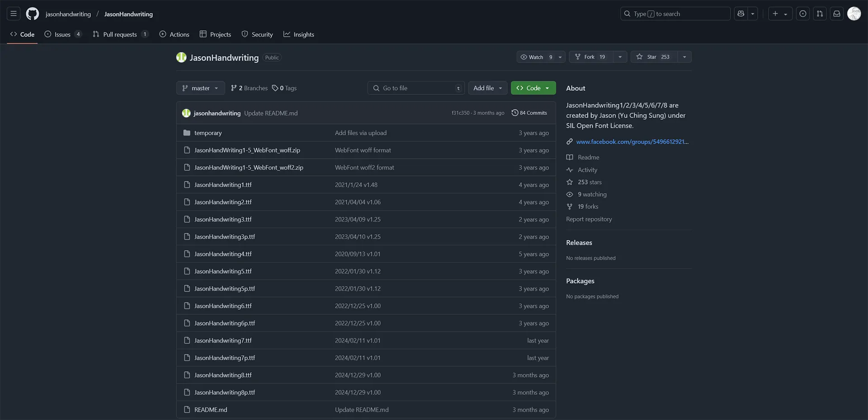Open the Actions tab

coord(174,34)
